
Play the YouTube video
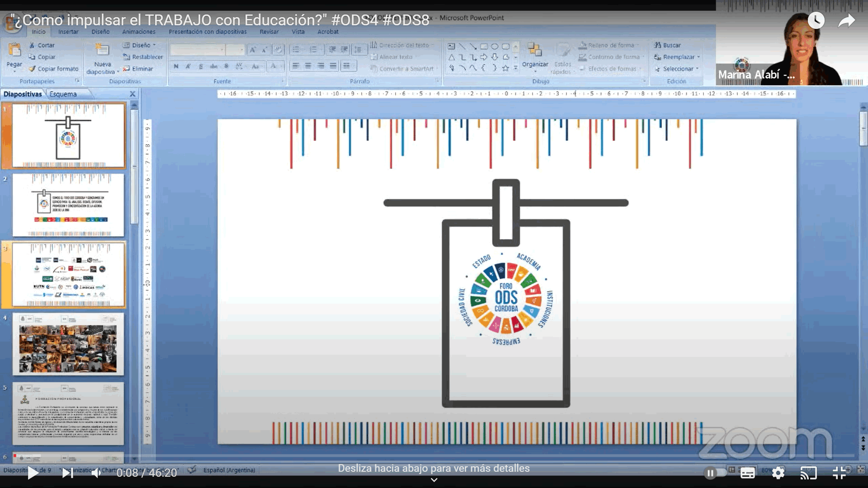tap(33, 473)
